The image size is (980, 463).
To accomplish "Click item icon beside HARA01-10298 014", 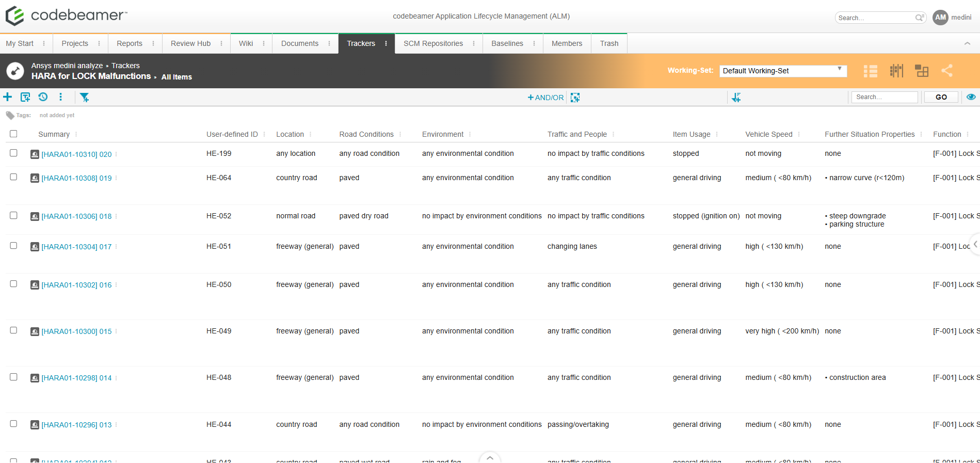I will (35, 378).
